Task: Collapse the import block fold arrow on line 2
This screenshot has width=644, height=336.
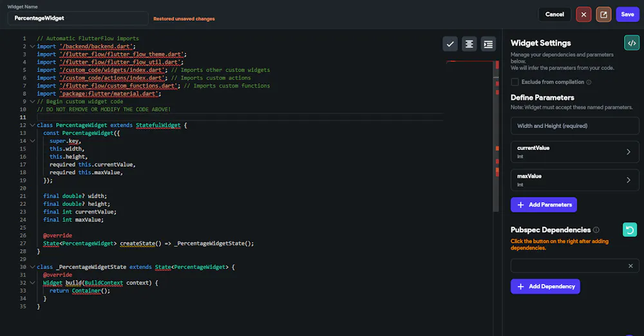Action: click(x=32, y=46)
